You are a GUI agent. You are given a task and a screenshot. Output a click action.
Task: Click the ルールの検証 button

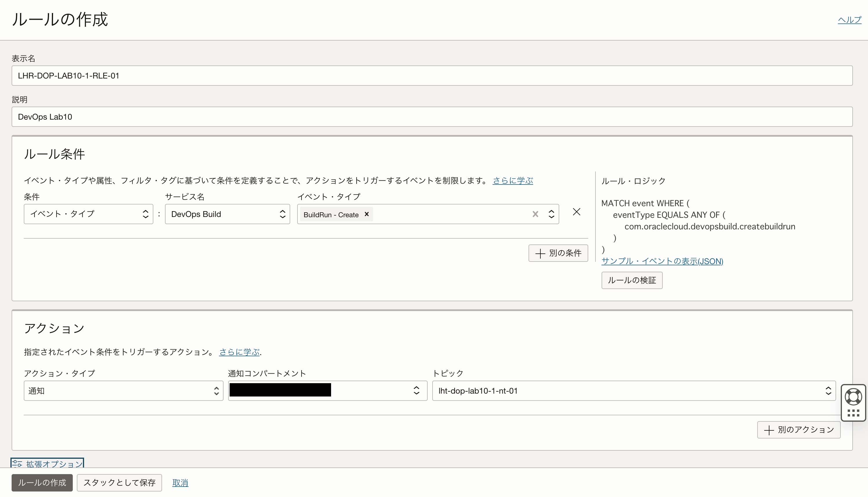632,280
